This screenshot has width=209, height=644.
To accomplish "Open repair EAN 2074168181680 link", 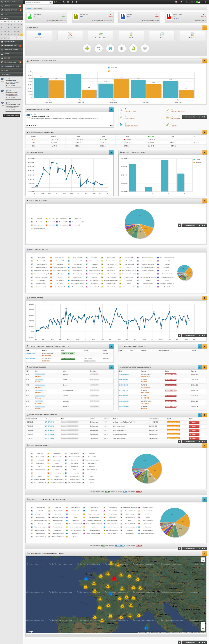I will pyautogui.click(x=124, y=374).
